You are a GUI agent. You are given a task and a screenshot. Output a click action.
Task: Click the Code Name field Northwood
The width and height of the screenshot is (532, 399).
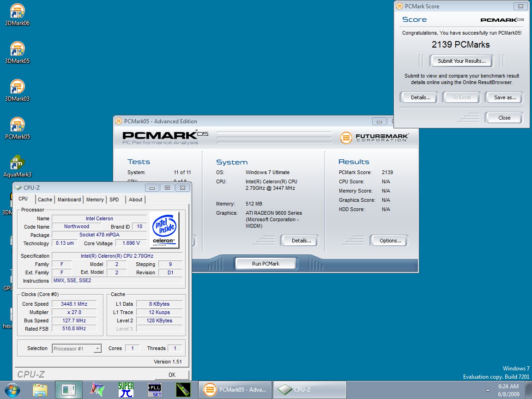tap(77, 226)
